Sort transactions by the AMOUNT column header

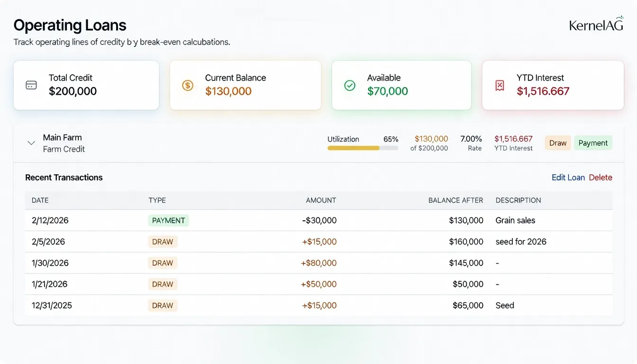click(x=321, y=200)
